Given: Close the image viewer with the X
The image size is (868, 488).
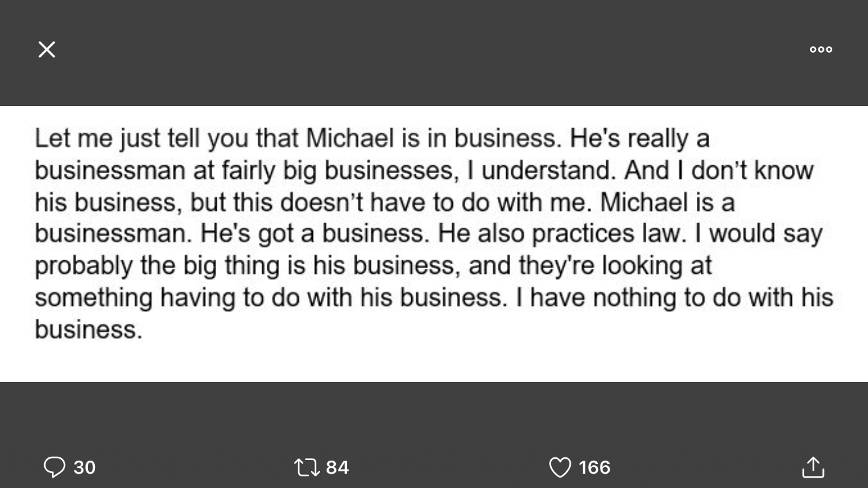Looking at the screenshot, I should pyautogui.click(x=47, y=49).
